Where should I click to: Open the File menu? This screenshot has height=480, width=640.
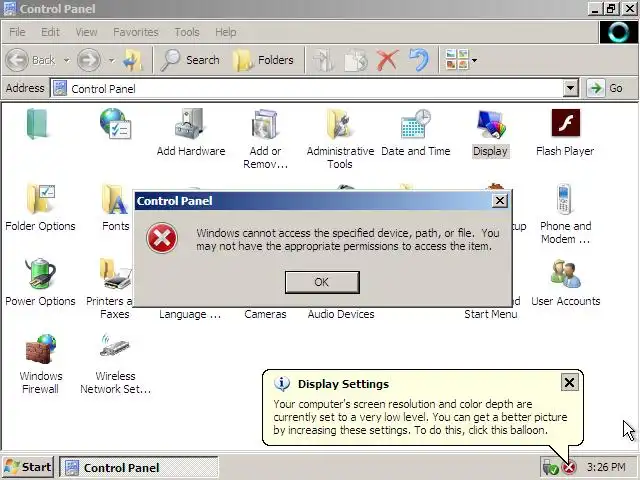coord(17,32)
